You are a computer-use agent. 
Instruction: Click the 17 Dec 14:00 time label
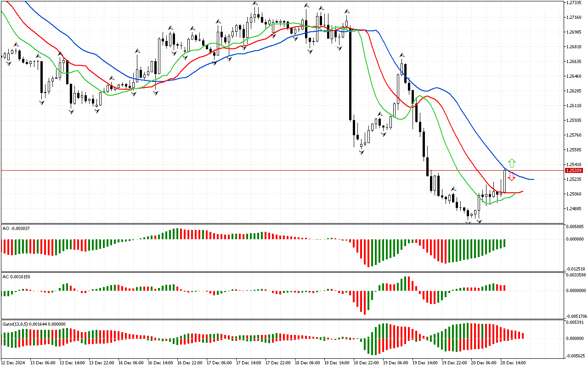[x=249, y=363]
